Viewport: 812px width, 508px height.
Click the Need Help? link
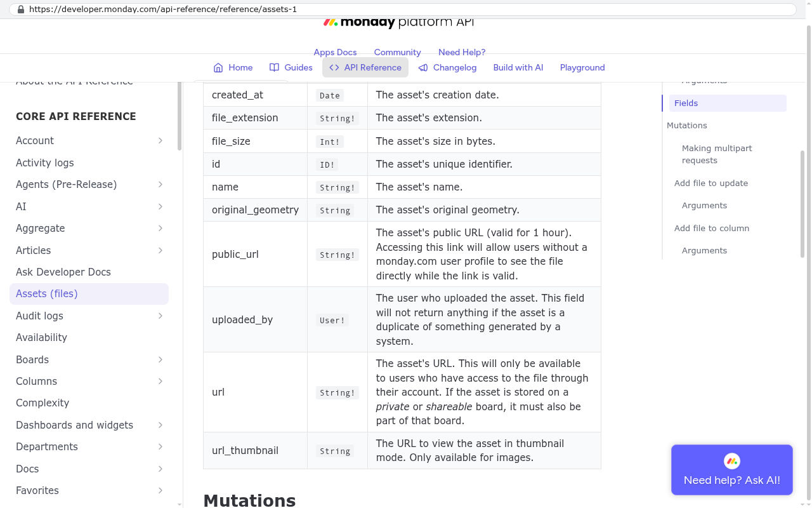coord(462,52)
